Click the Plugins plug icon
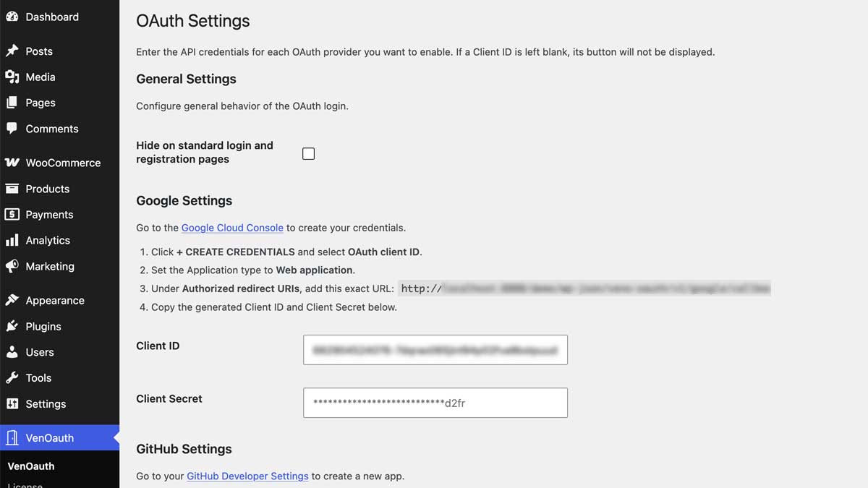This screenshot has height=488, width=868. pyautogui.click(x=12, y=326)
